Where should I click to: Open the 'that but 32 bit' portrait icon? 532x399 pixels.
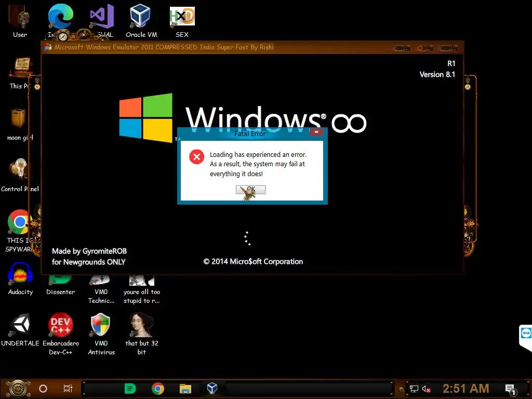tap(141, 334)
